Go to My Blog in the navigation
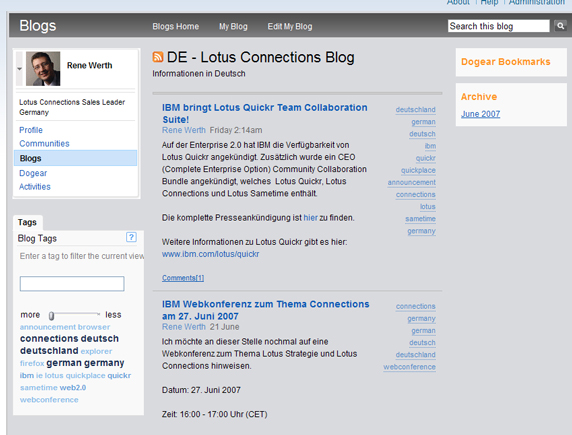Viewport: 572px width, 435px height. 233,26
